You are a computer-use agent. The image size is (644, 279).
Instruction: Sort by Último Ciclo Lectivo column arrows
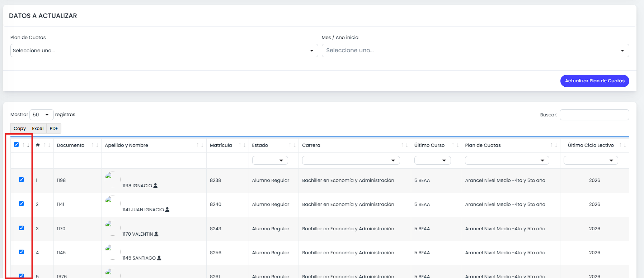622,145
